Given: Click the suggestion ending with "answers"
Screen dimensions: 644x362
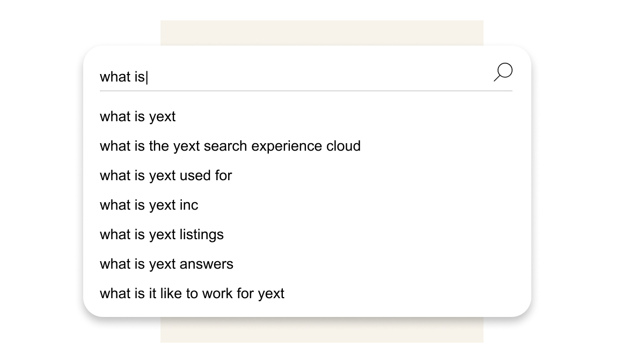Looking at the screenshot, I should click(166, 264).
